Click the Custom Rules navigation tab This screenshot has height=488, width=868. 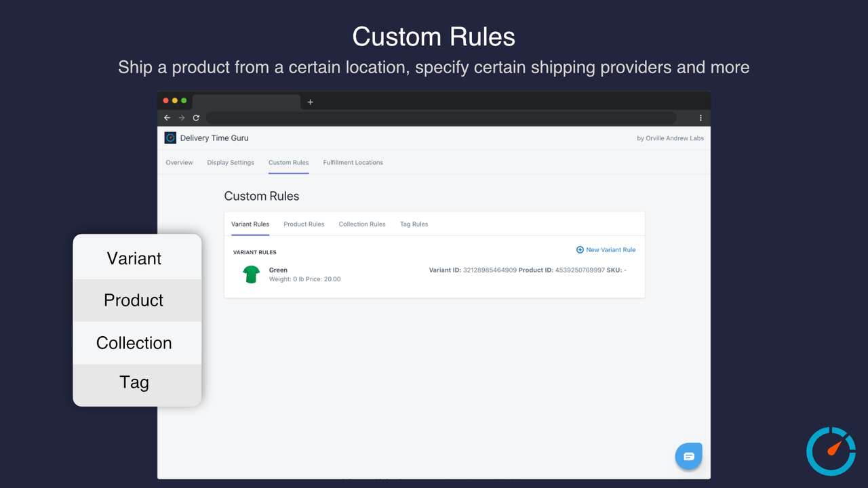288,163
